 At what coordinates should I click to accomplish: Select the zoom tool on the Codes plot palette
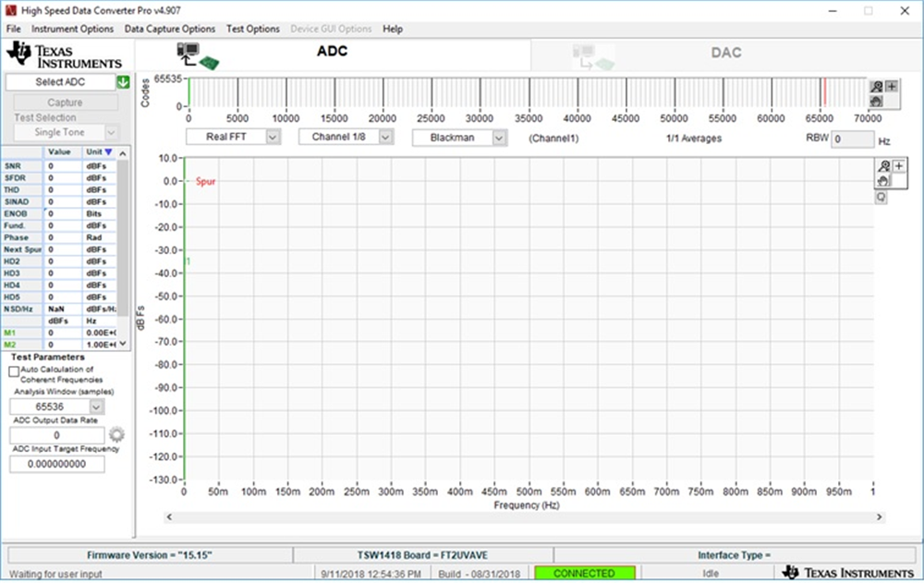pyautogui.click(x=877, y=87)
